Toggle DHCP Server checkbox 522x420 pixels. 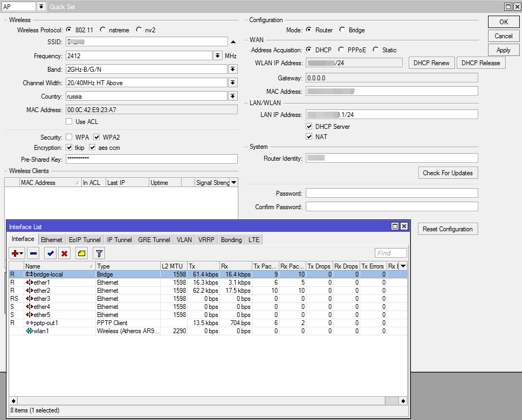coord(309,127)
